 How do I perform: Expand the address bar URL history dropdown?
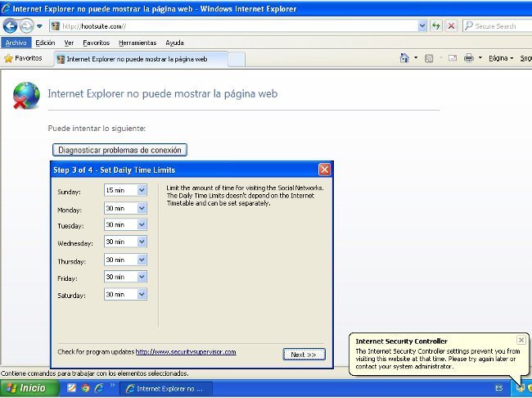(422, 26)
